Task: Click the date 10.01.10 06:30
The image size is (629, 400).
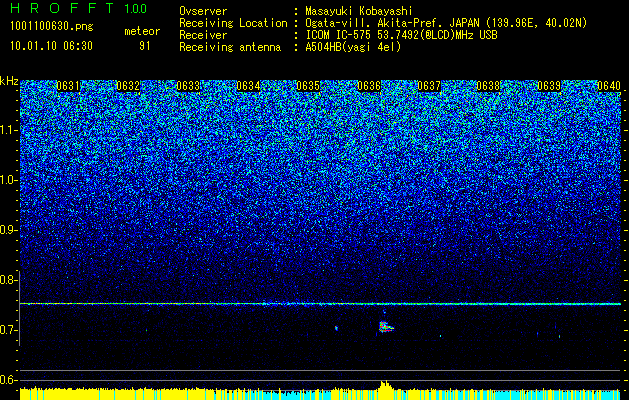Action: [51, 46]
